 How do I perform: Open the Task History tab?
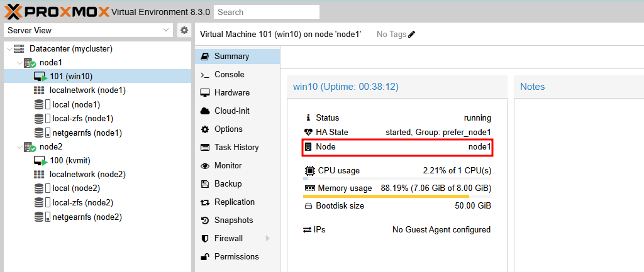point(238,147)
